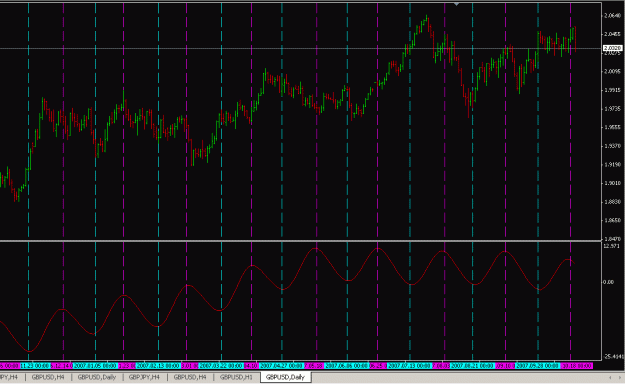The height and width of the screenshot is (384, 625).
Task: Click the tab bar's left scroll arrow
Action: 610,377
